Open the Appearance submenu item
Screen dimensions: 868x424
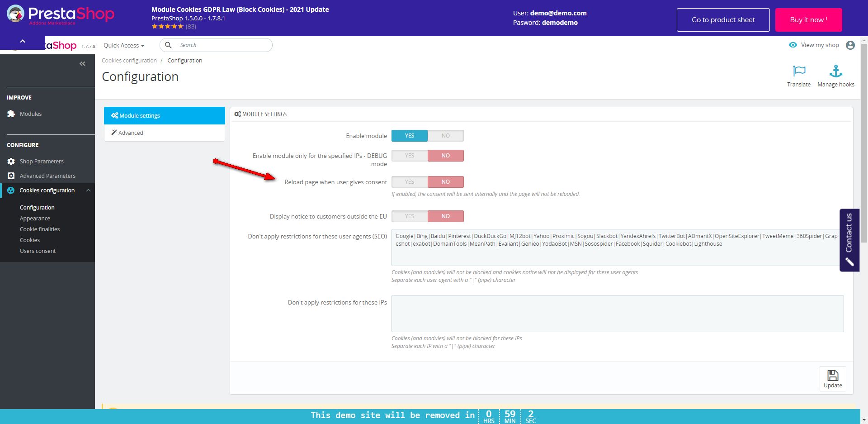point(35,218)
